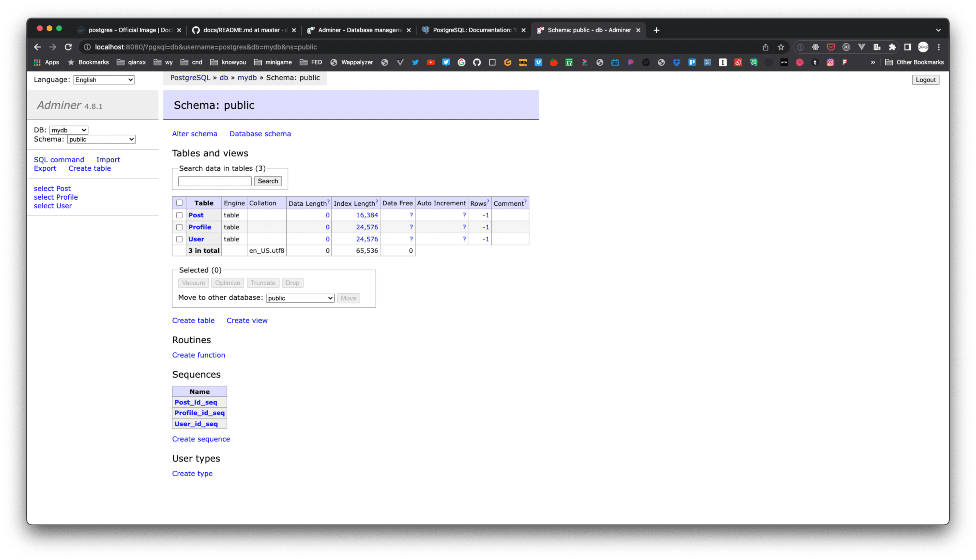Open the Post table link
Screen dimensions: 976x560
195,214
